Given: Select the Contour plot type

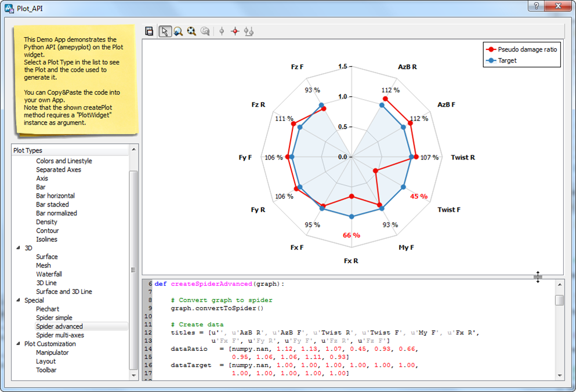Looking at the screenshot, I should (x=47, y=230).
